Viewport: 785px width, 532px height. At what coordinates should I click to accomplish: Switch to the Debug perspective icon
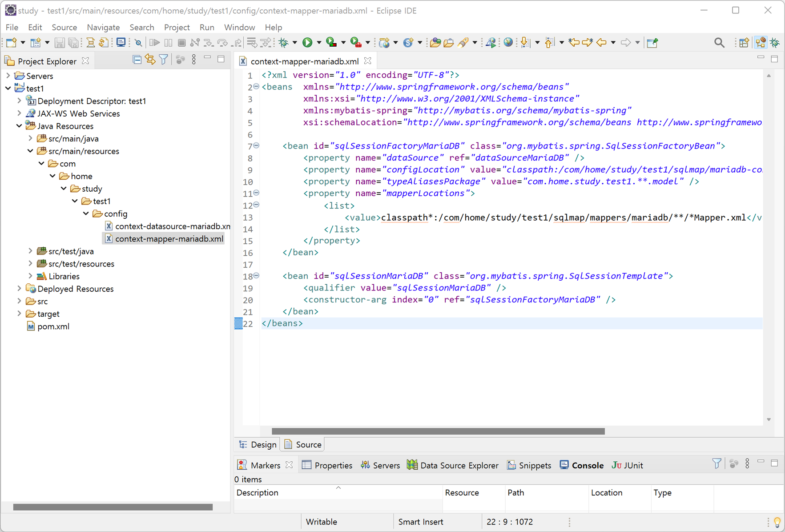[x=775, y=42]
